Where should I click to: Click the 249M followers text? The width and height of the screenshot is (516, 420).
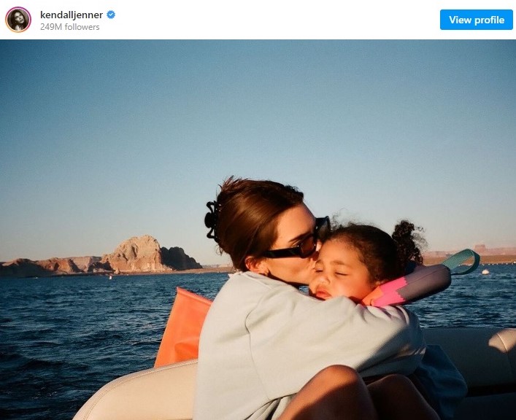70,27
